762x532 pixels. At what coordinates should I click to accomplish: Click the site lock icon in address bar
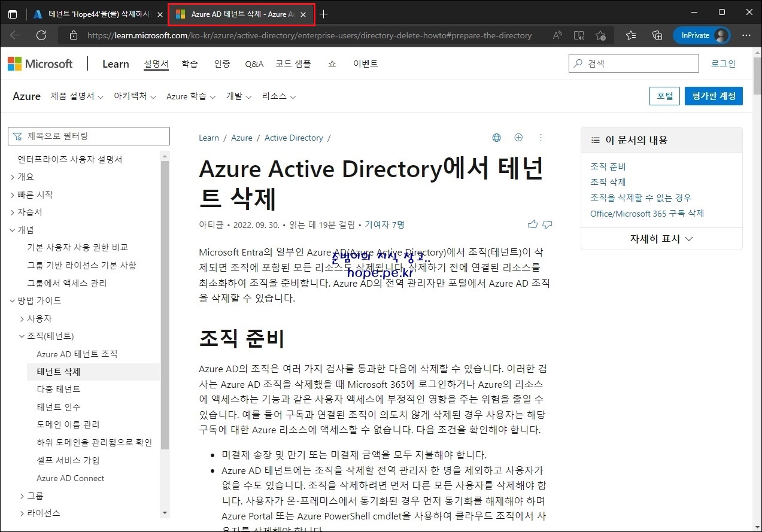tap(74, 35)
